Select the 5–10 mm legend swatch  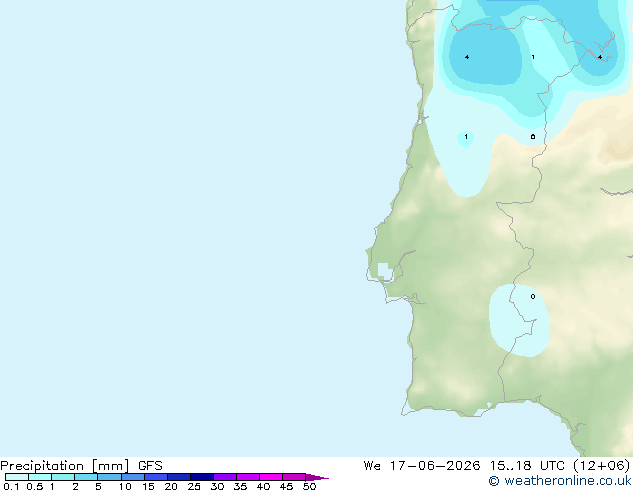109,477
